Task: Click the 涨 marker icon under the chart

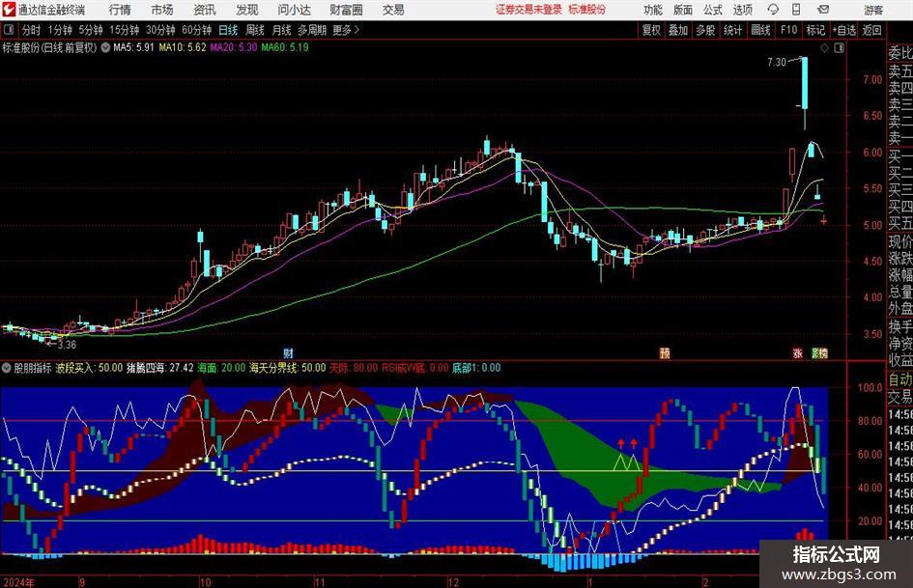Action: coord(798,352)
